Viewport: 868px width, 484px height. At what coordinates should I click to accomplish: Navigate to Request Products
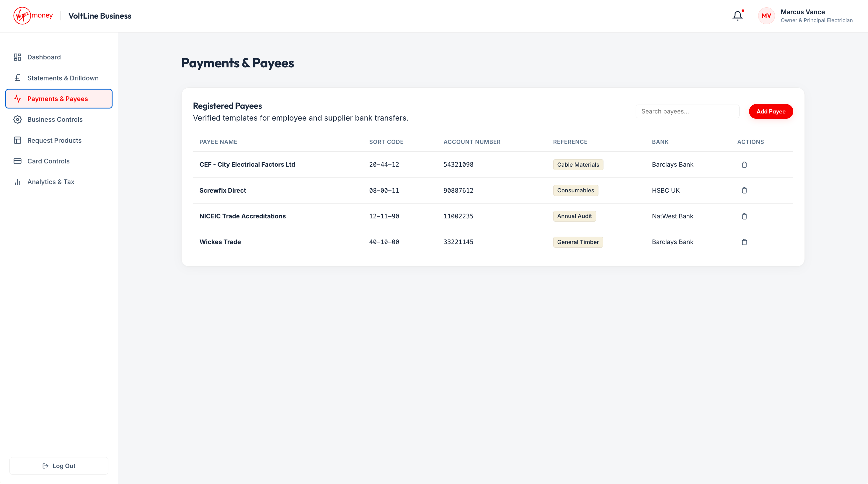point(59,140)
